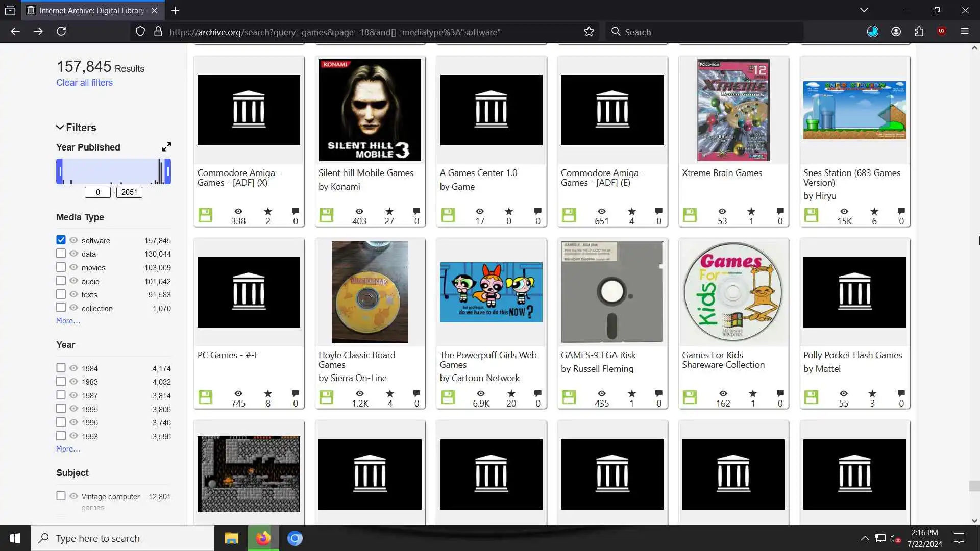
Task: Click the Clear all filters link
Action: [x=84, y=83]
